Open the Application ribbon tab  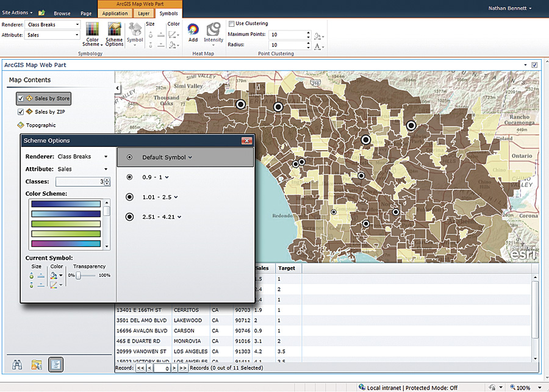tap(115, 13)
